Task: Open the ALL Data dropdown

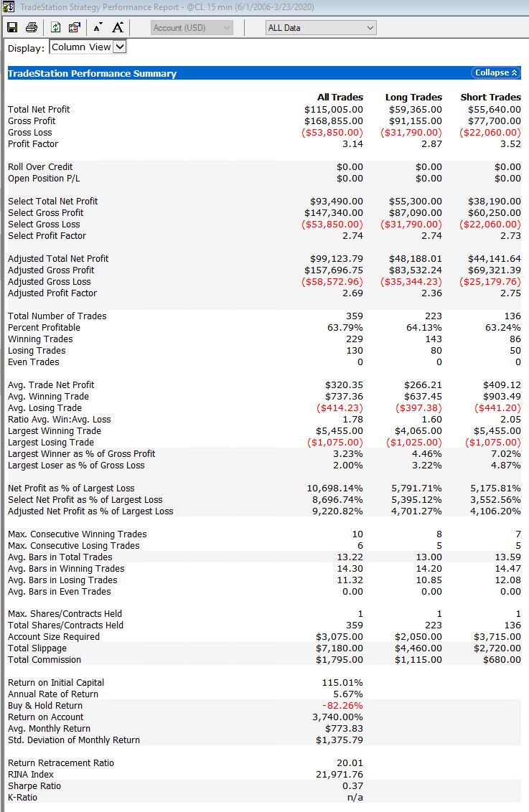Action: pyautogui.click(x=321, y=28)
